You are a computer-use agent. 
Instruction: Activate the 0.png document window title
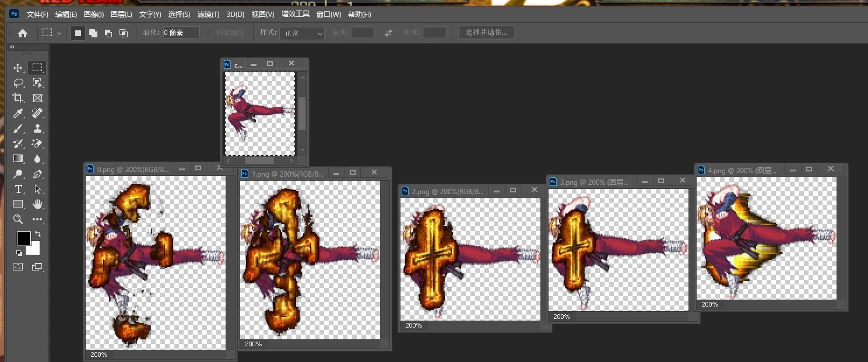133,169
